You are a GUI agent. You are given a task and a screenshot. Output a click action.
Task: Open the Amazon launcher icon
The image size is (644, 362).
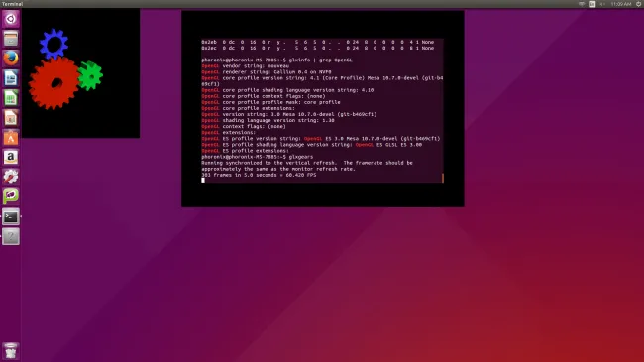point(11,157)
